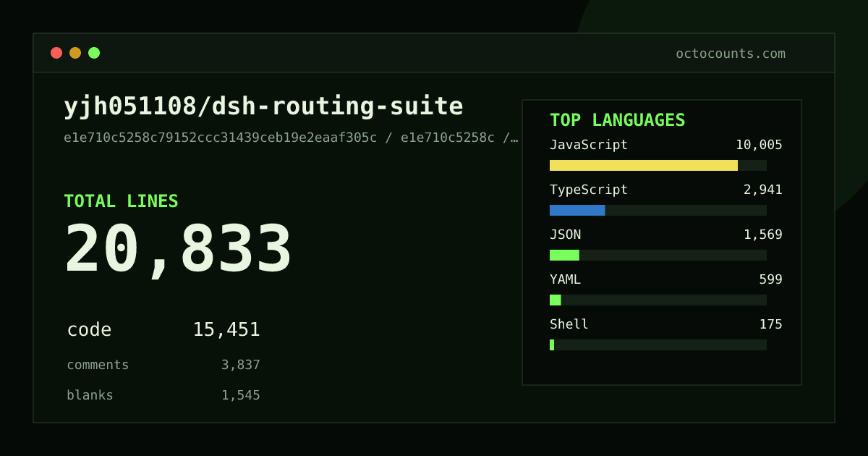
Task: Click the JSON count 1,569
Action: point(763,235)
